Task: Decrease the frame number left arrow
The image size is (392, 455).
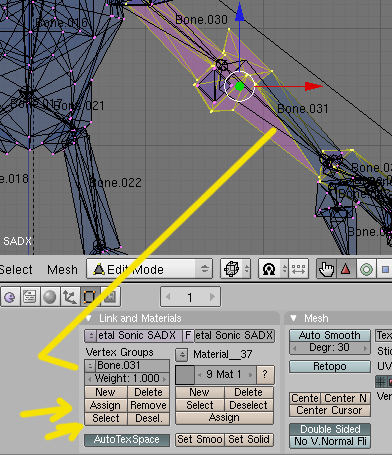Action: [x=168, y=297]
